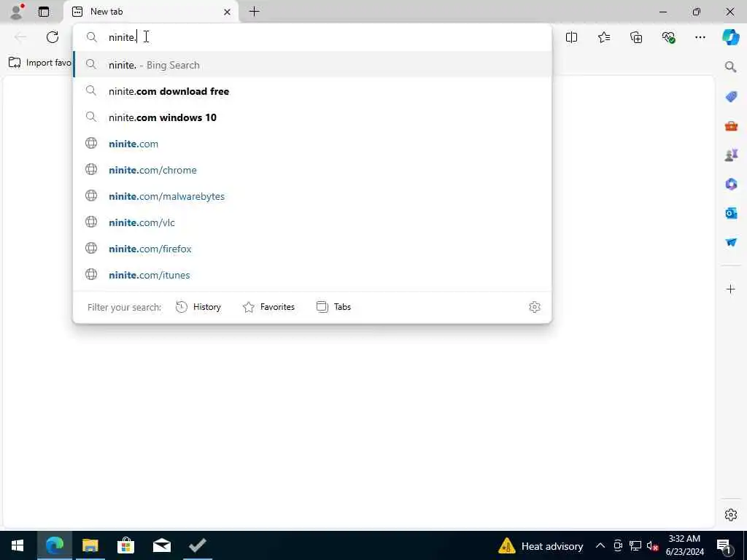Open the profile avatar menu

17,12
